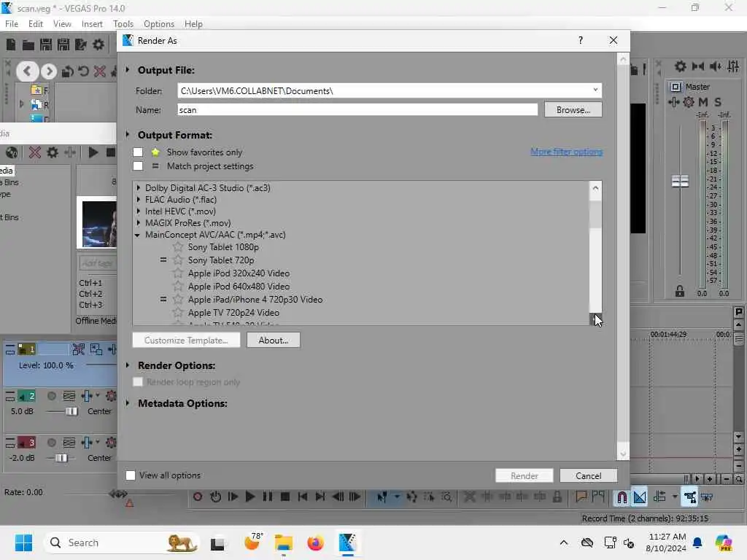Click the Master bus FX gear icon
This screenshot has height=560, width=747.
[x=689, y=102]
